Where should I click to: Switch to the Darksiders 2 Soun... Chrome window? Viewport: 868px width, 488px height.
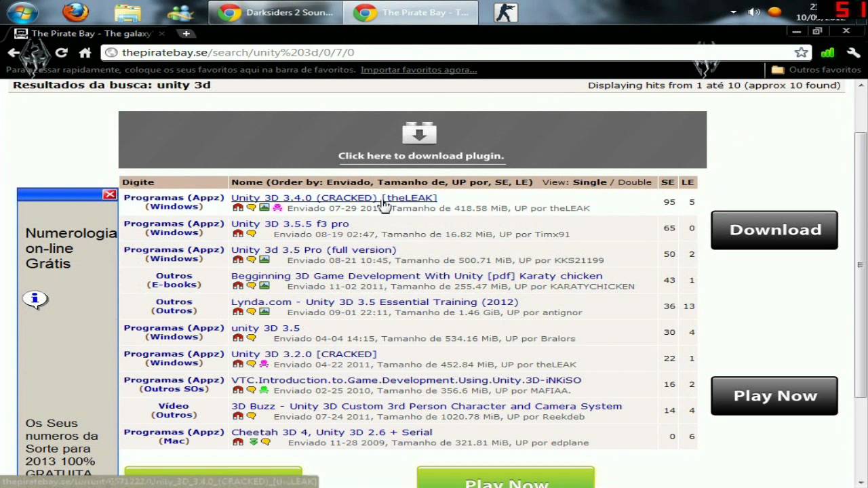point(276,12)
